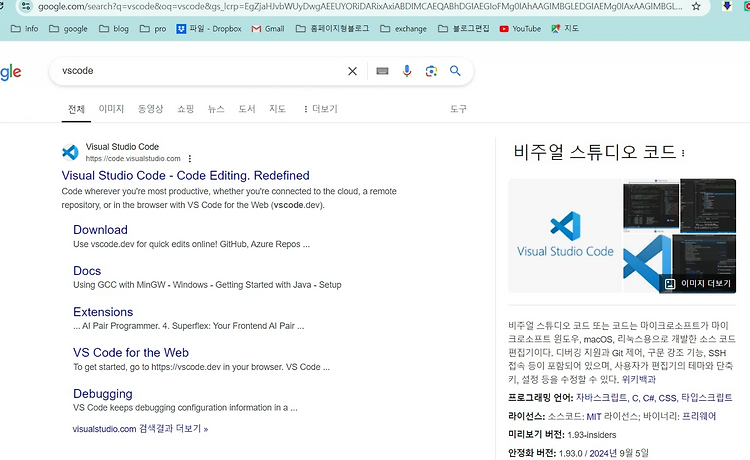Screen dimensions: 750x460
Task: Open the 홈페이지형블로그 bookmark folder
Action: (332, 29)
